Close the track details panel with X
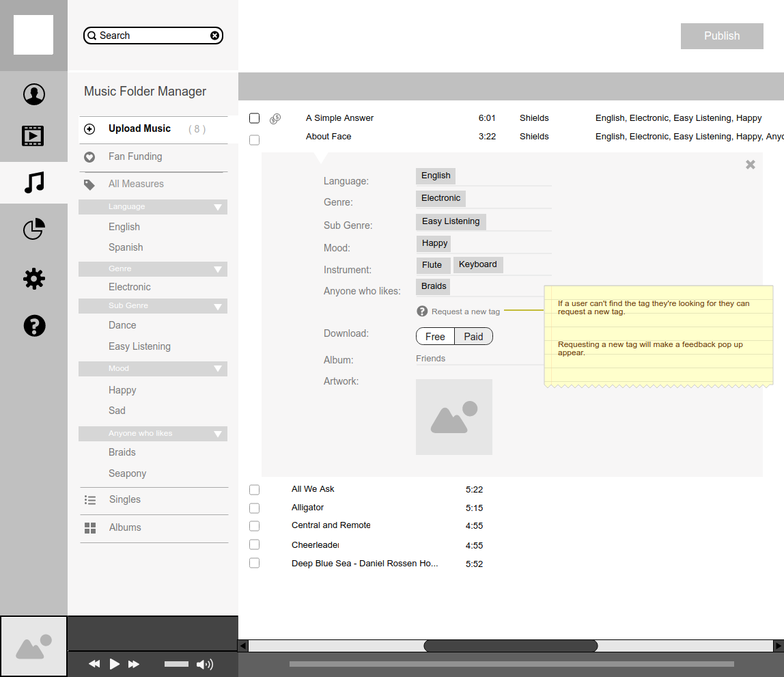Viewport: 784px width, 677px height. click(x=751, y=165)
